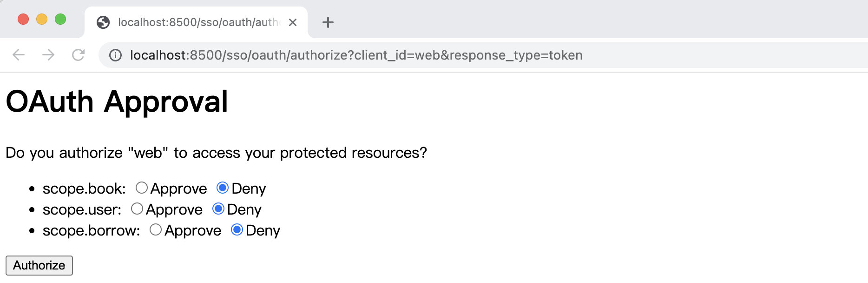Select Approve for scope.user
Screen dimensions: 868x283
click(x=137, y=209)
